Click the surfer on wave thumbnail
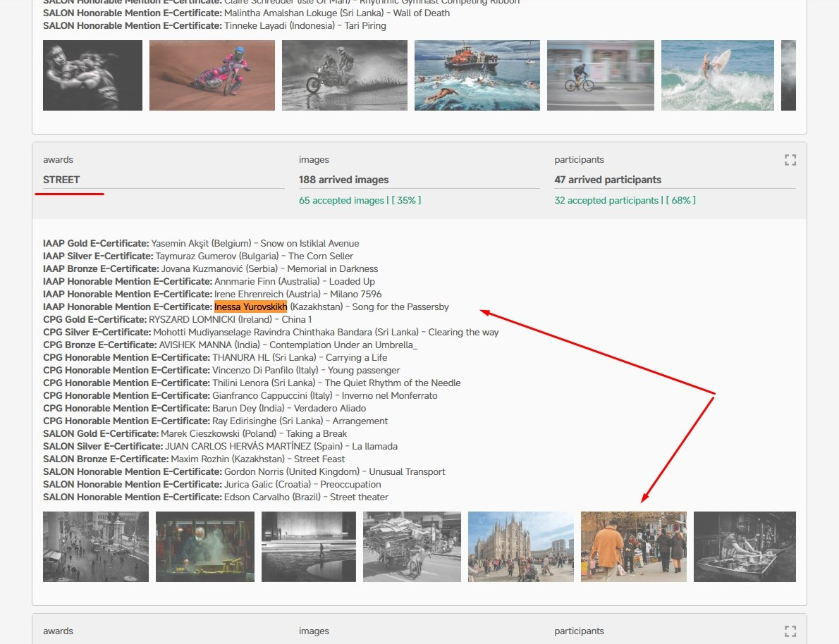The width and height of the screenshot is (839, 644). (x=717, y=75)
